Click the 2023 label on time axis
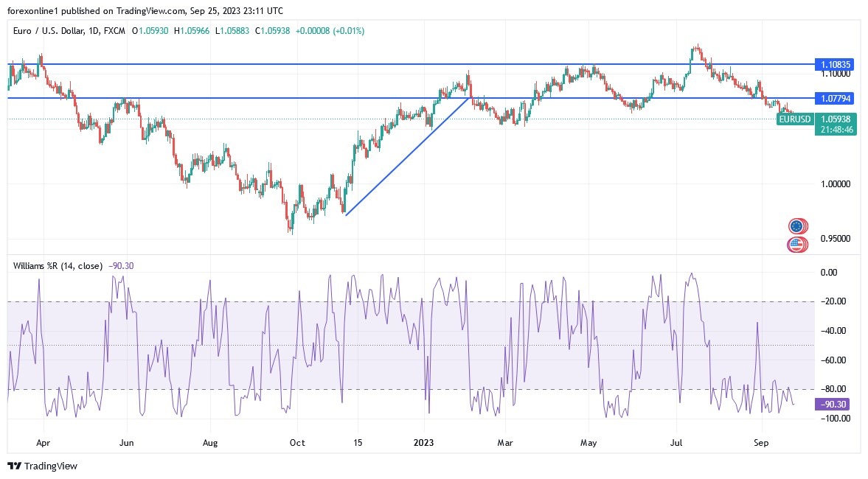 click(424, 443)
